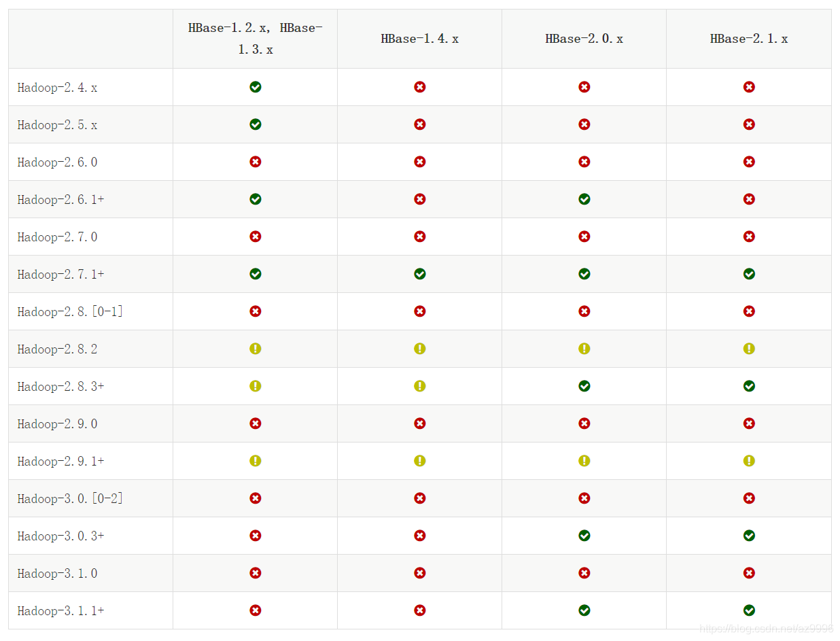This screenshot has width=840, height=641.
Task: Click yellow warning for Hadoop-2.9.1+ under HBase-2.0.x
Action: [x=584, y=461]
